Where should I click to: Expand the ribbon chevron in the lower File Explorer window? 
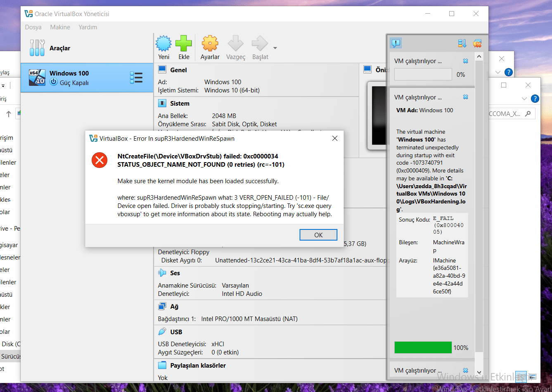click(x=524, y=99)
